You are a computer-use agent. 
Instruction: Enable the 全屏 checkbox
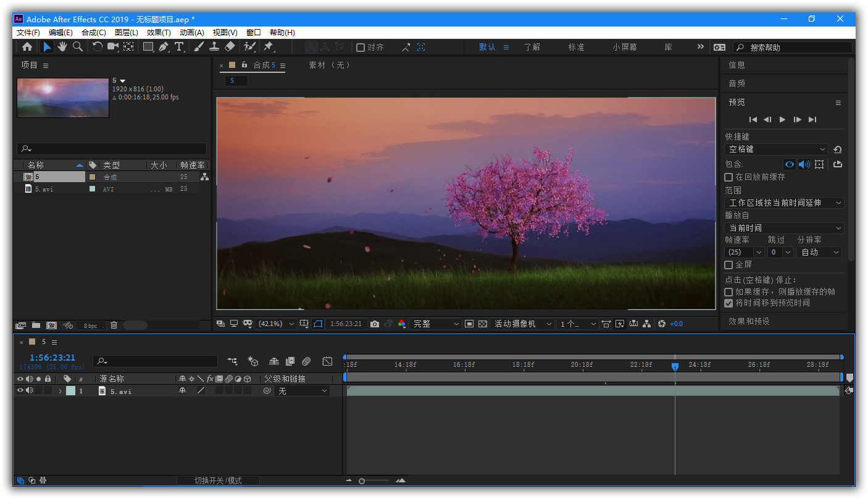pos(728,265)
